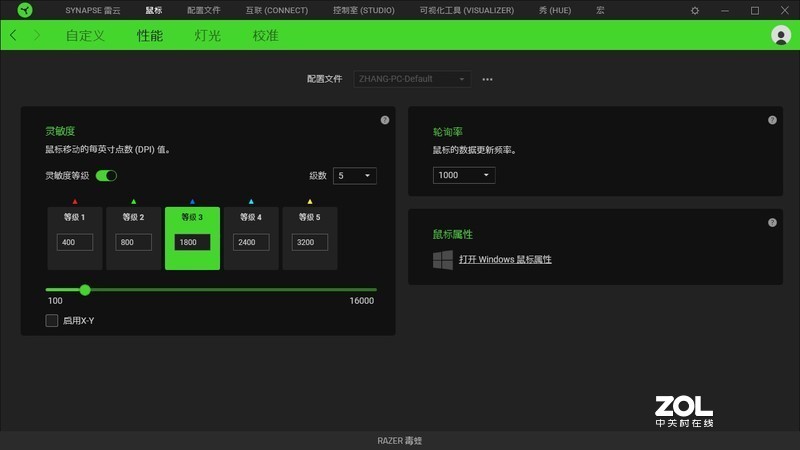Open Windows mouse properties link
Viewport: 800px width, 450px height.
coord(505,259)
